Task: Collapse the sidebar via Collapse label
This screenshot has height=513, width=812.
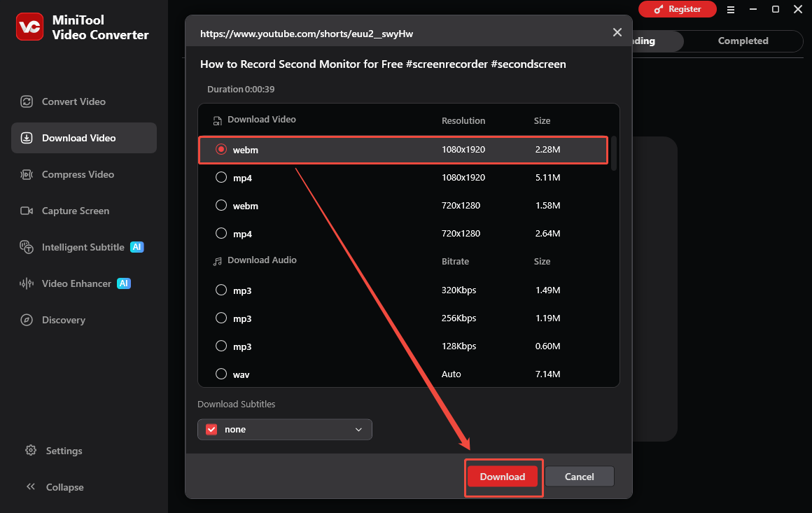Action: [x=64, y=487]
